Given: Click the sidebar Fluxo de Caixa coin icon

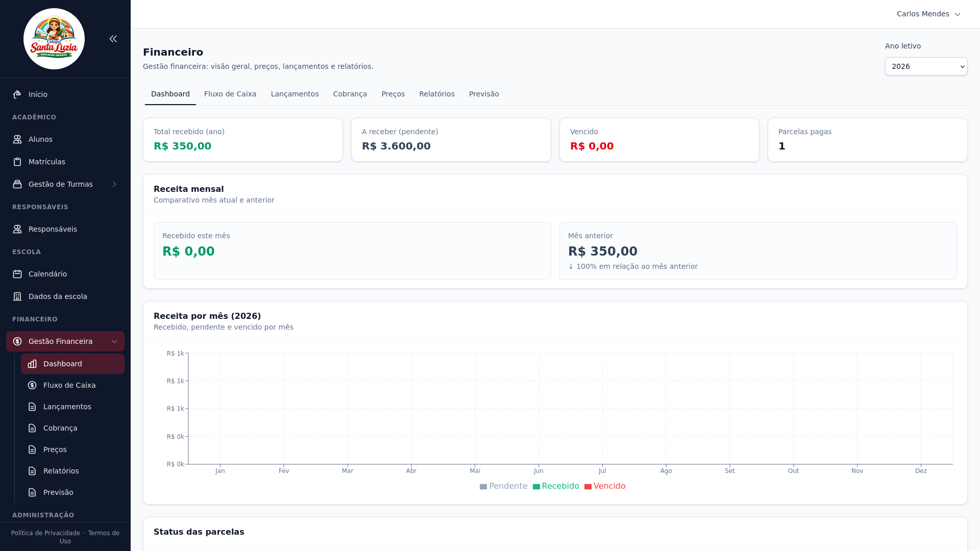Looking at the screenshot, I should tap(32, 385).
